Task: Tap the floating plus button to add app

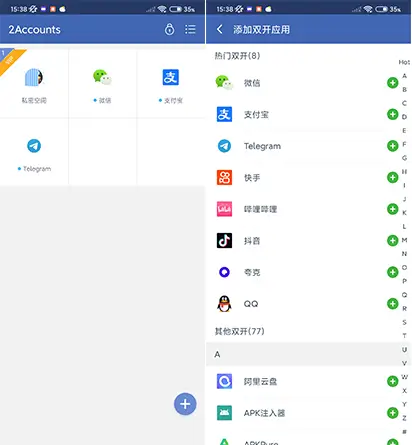Action: (x=185, y=404)
